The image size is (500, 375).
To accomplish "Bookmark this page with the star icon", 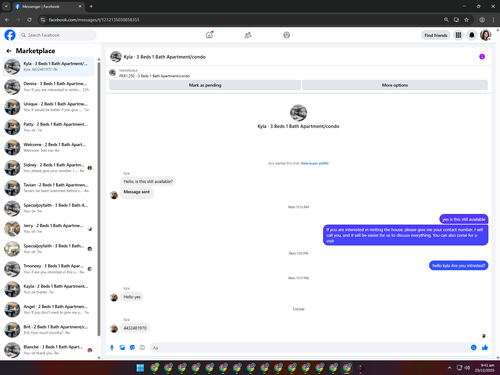I will [x=467, y=20].
